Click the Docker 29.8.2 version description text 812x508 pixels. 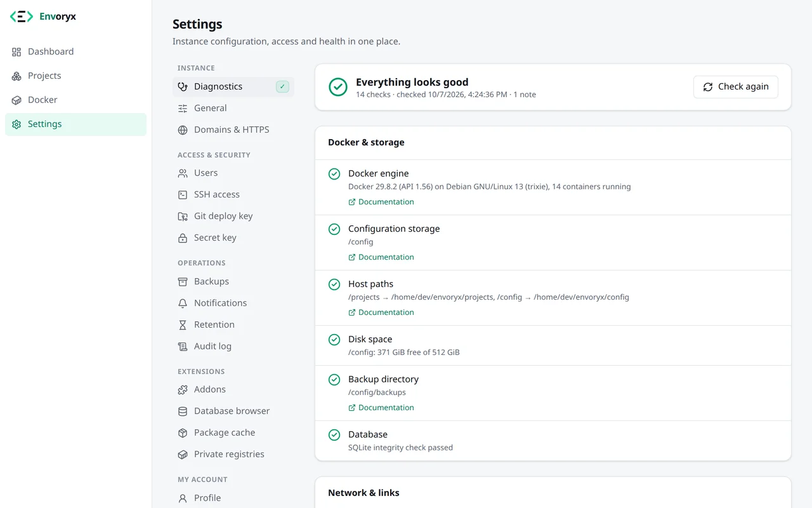(490, 187)
